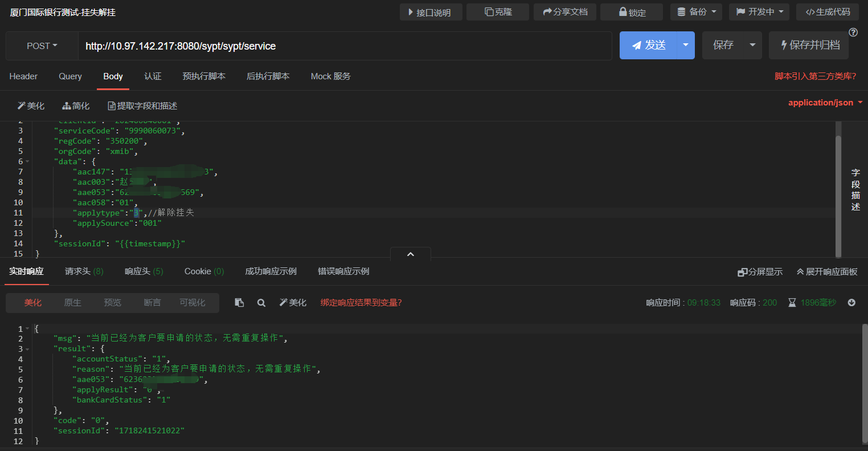This screenshot has height=451, width=868.
Task: Open the 绑定响应结果到变量 link
Action: tap(361, 303)
